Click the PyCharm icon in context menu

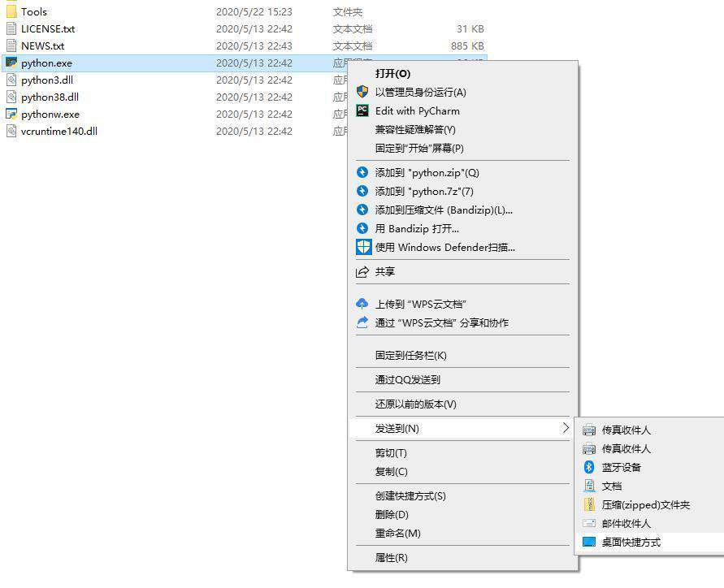(362, 110)
